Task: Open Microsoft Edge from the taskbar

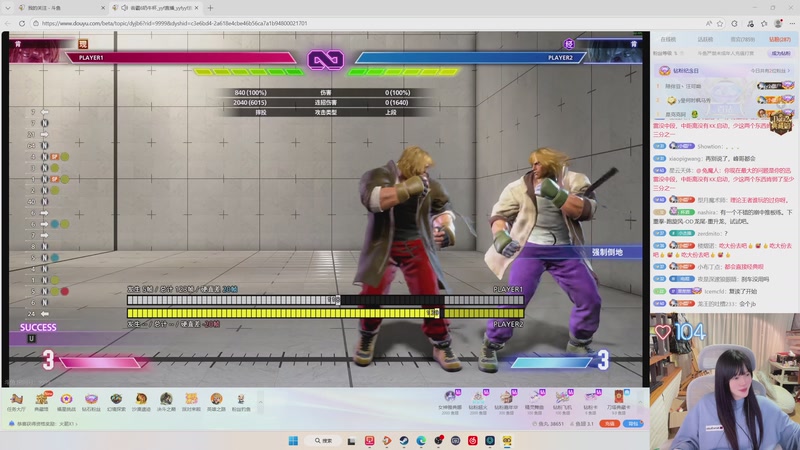Action: click(x=421, y=440)
